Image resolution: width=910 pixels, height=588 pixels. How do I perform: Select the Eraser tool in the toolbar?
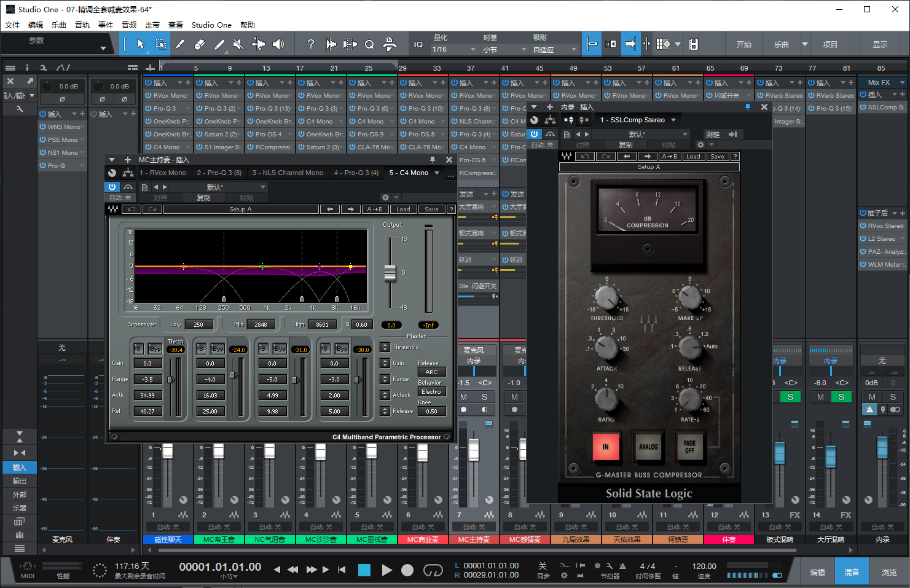pyautogui.click(x=199, y=44)
